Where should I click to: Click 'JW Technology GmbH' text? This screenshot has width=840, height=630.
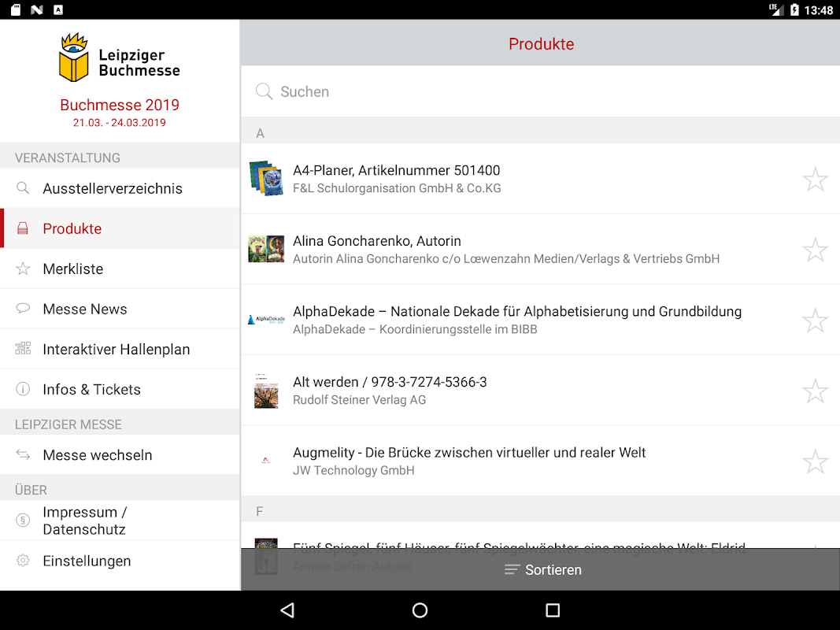click(353, 470)
